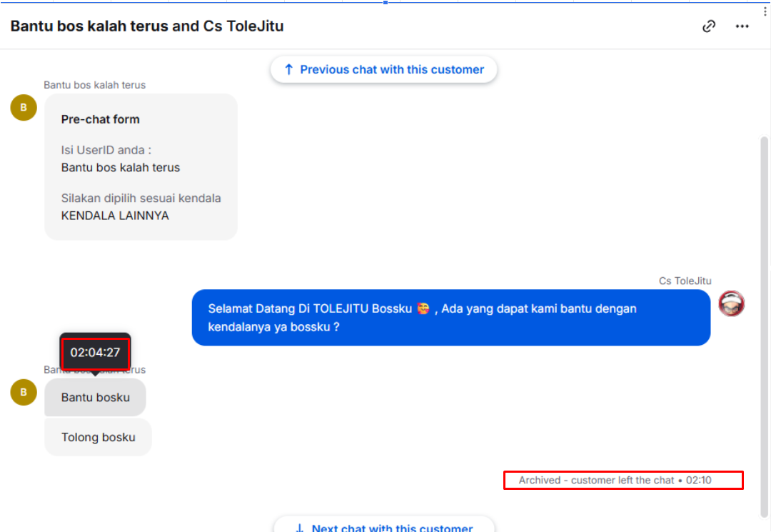Select the Tolong bosku customer message
The image size is (771, 532).
coord(99,437)
